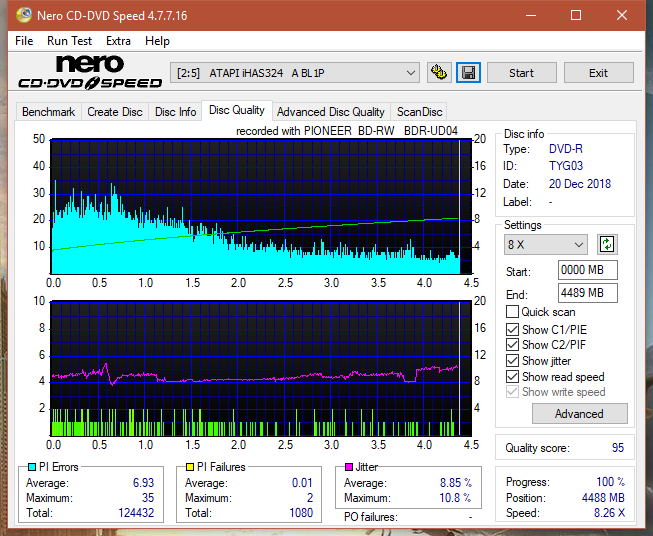Select the Disc Quality tab

click(237, 110)
